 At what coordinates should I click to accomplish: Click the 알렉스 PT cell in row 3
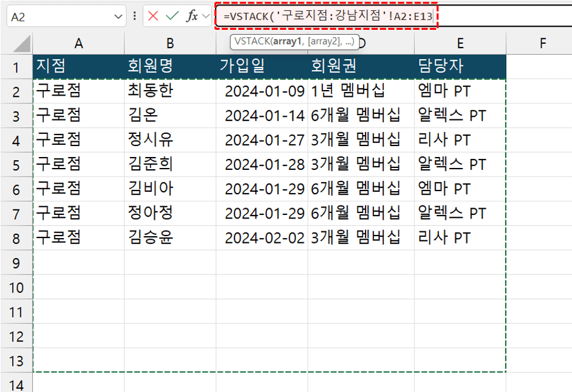tap(460, 115)
